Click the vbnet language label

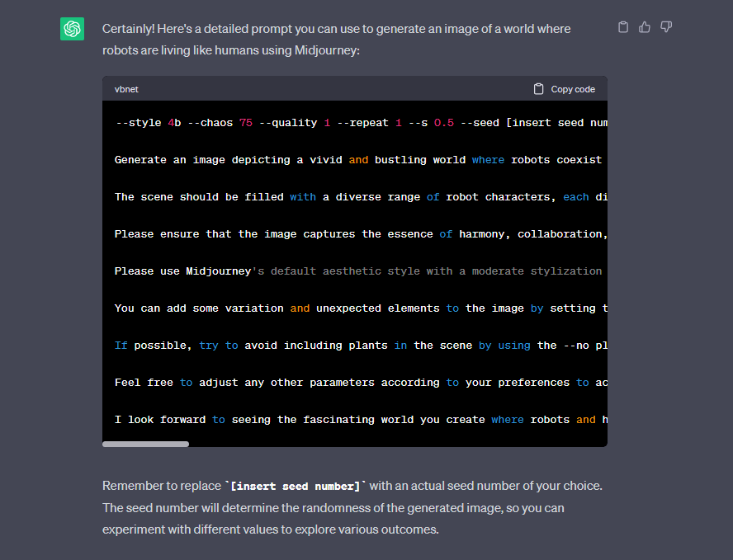coord(126,89)
